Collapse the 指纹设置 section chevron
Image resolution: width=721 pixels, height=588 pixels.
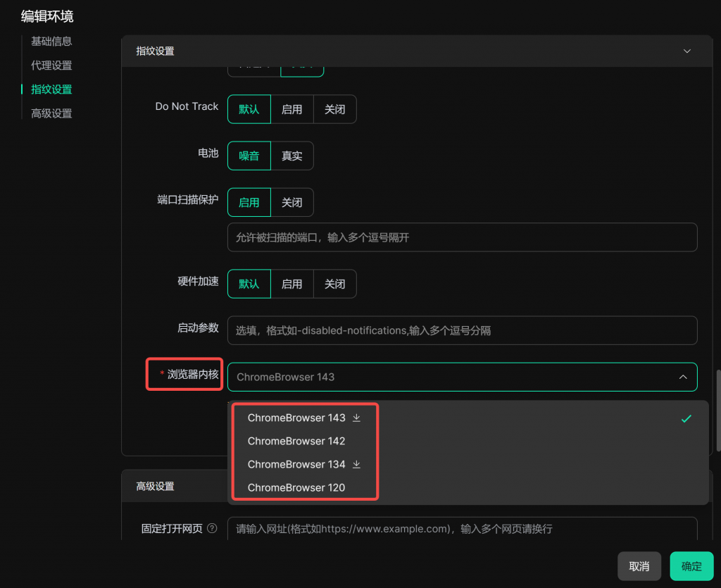[x=687, y=51]
